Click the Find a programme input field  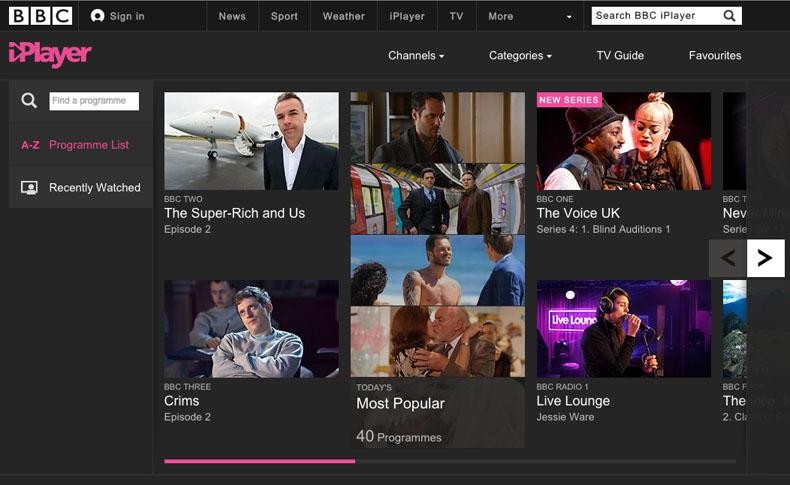click(94, 101)
